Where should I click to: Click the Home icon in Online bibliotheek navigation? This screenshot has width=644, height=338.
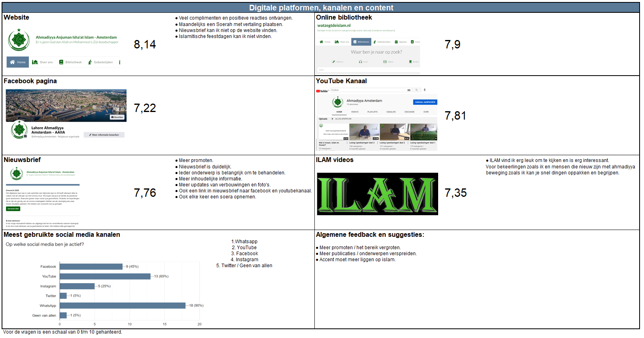coord(321,42)
